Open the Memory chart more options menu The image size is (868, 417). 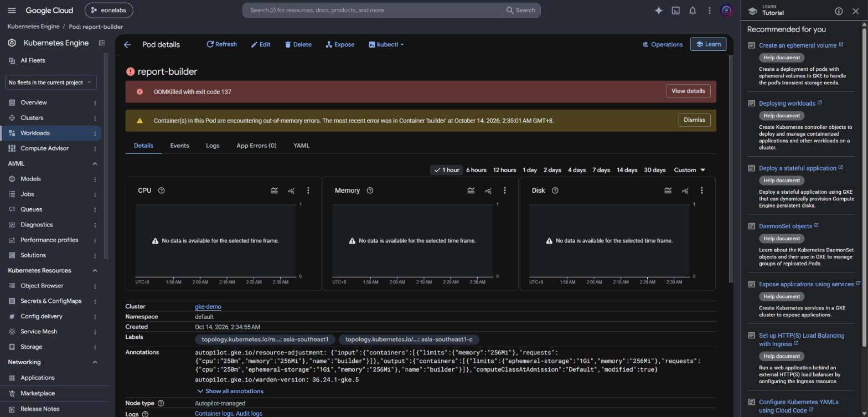505,191
